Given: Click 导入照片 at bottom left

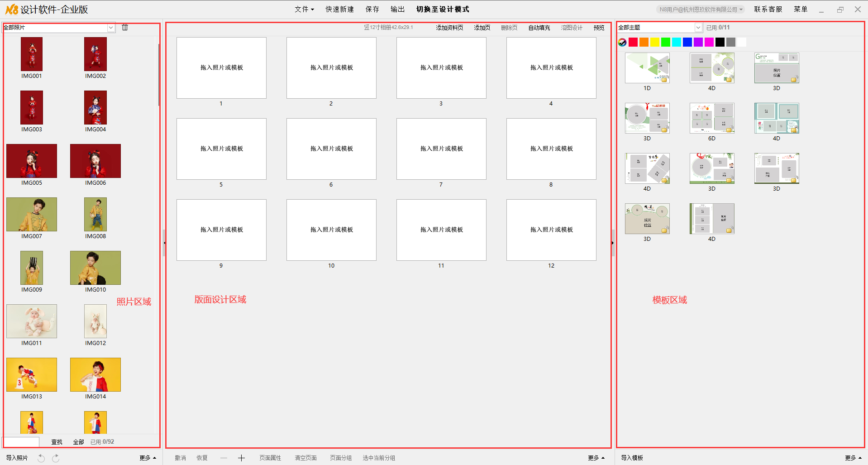Looking at the screenshot, I should coord(17,458).
